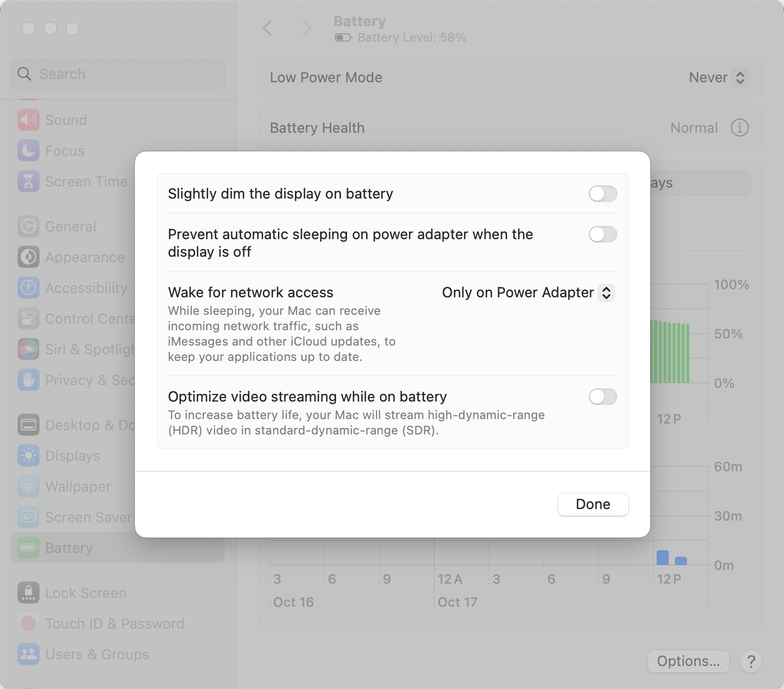Screen dimensions: 784x689
Task: Open the Siri & Spotlight icon
Action: click(28, 349)
